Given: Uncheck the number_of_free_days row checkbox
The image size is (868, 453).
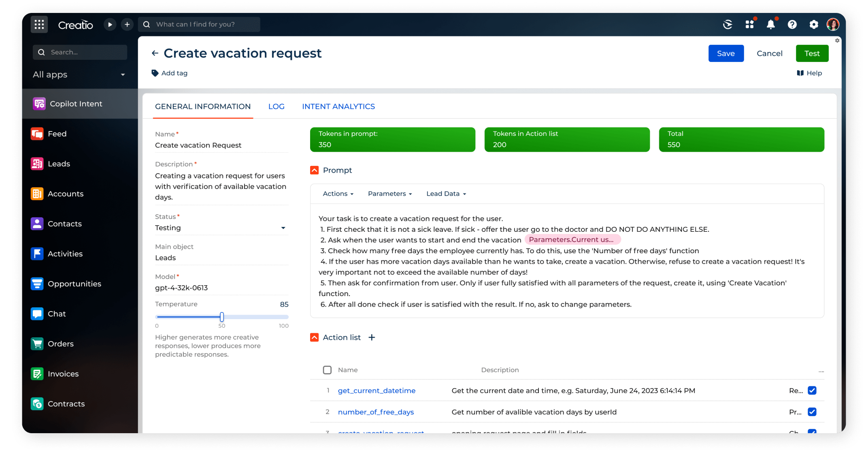Looking at the screenshot, I should (x=812, y=412).
